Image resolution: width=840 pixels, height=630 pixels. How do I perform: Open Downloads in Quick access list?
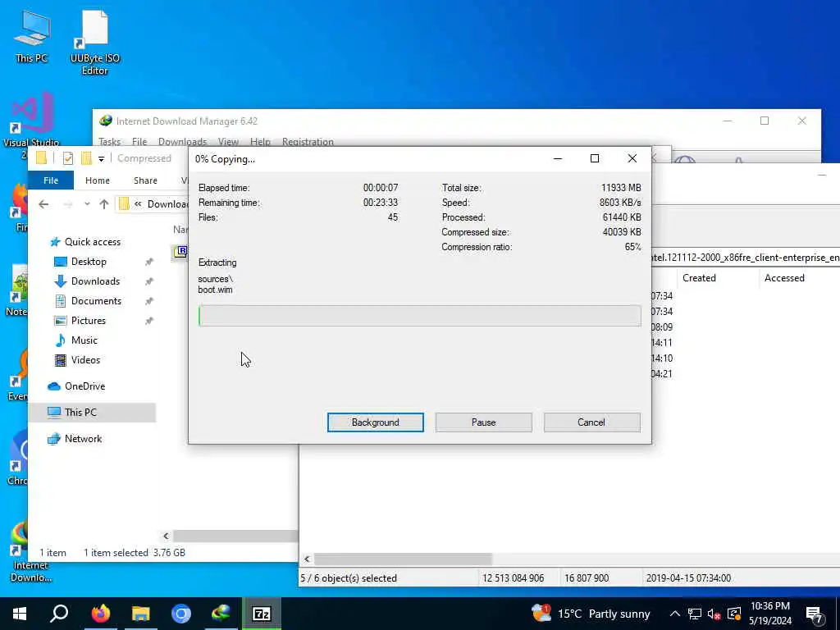click(95, 281)
